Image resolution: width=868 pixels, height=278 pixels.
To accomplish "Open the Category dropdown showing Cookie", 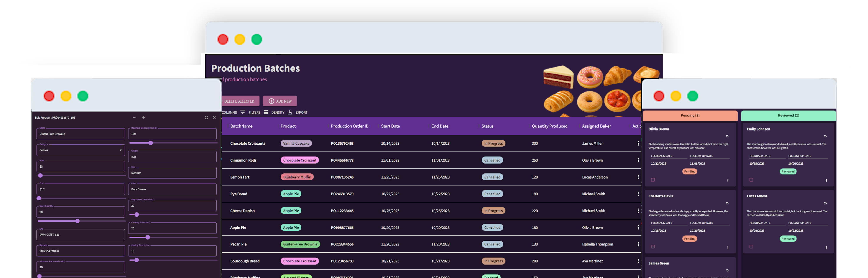I will click(81, 150).
